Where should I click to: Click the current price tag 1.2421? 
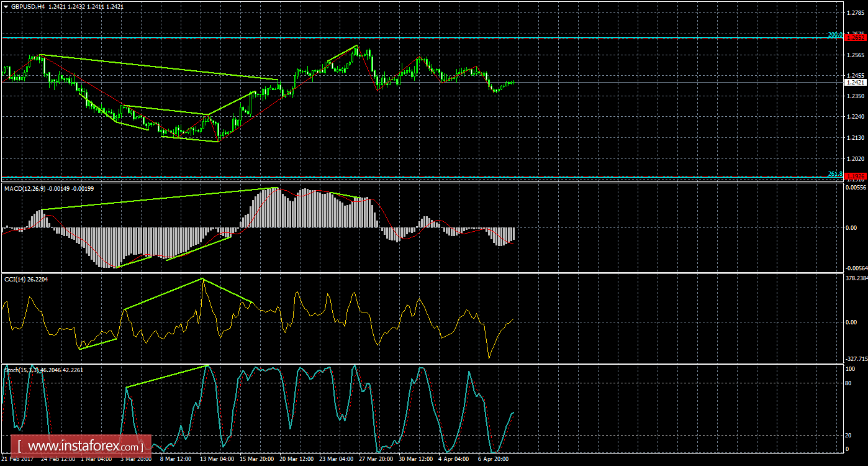click(855, 81)
